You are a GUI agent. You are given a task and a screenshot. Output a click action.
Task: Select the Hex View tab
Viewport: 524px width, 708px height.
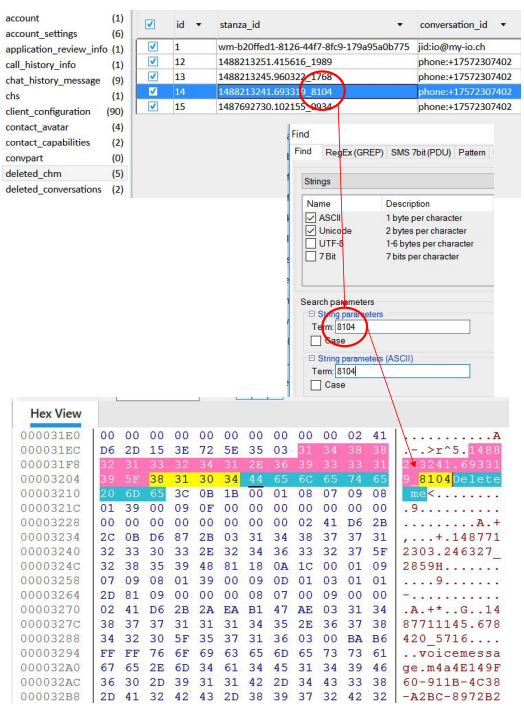56,414
